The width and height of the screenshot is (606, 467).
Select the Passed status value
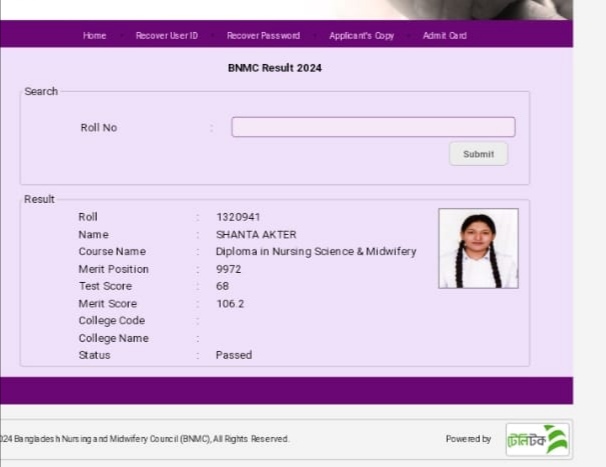click(234, 355)
